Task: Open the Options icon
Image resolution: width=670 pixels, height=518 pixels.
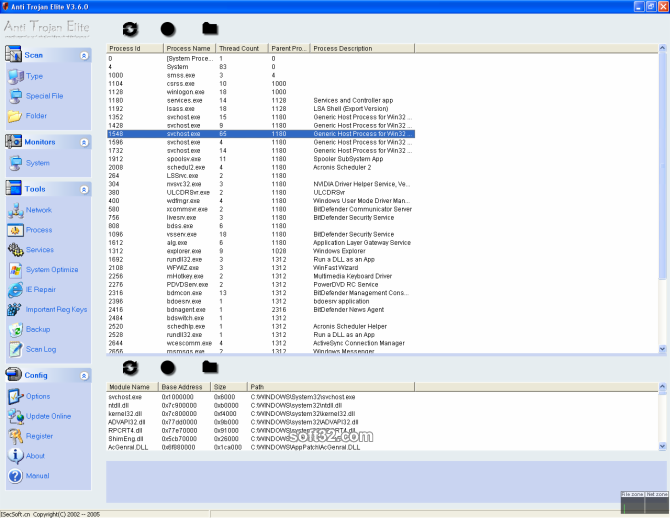Action: point(16,396)
